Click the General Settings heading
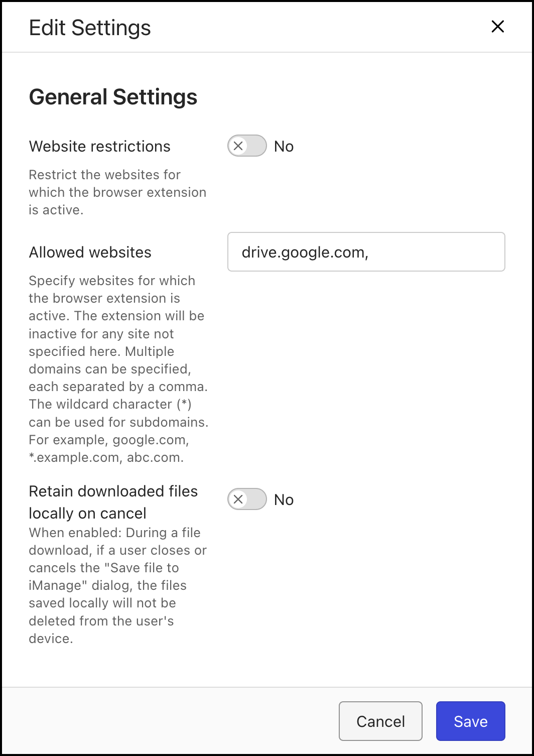 [x=113, y=97]
